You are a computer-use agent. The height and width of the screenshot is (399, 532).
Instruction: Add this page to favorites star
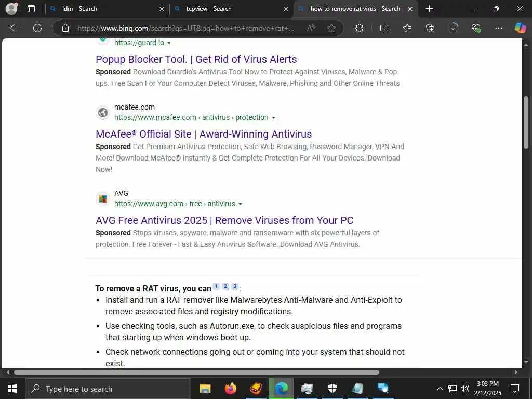(331, 28)
